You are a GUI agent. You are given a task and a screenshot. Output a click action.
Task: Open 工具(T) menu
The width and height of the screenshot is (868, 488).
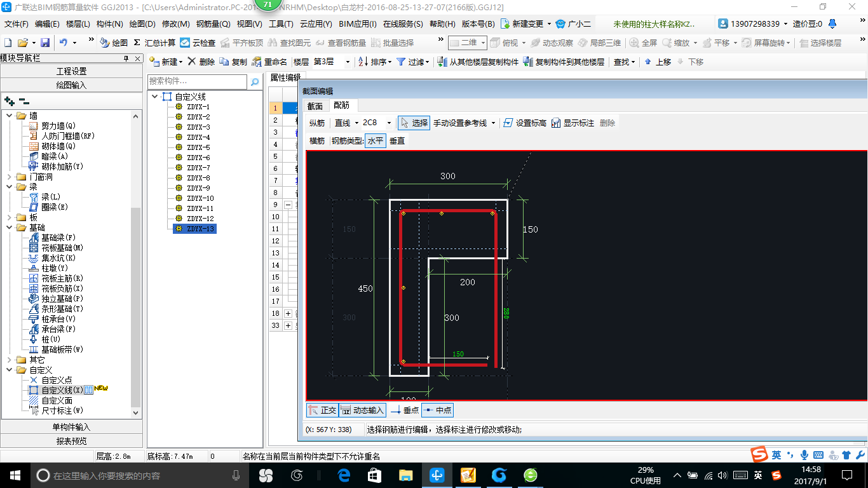click(281, 24)
